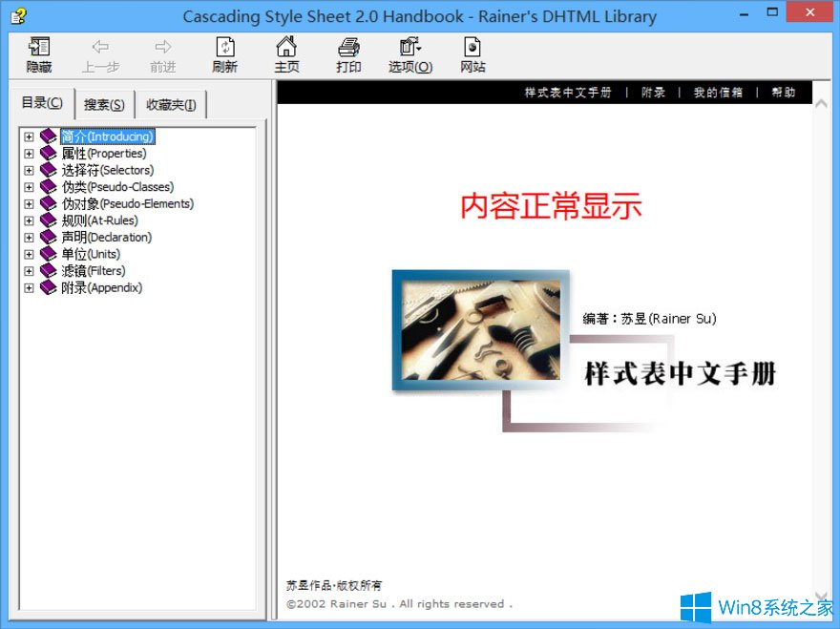
Task: Click the Hide (隐藏) toolbar icon
Action: (39, 47)
